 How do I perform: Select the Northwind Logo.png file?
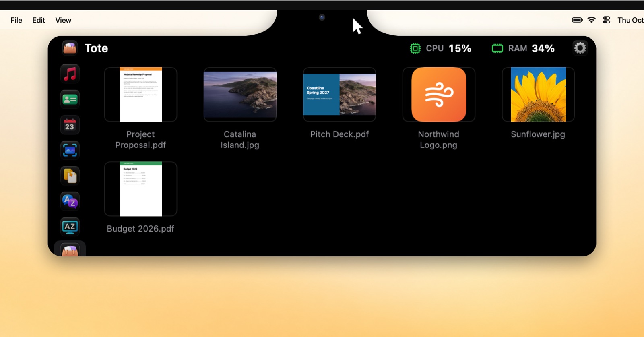point(439,95)
